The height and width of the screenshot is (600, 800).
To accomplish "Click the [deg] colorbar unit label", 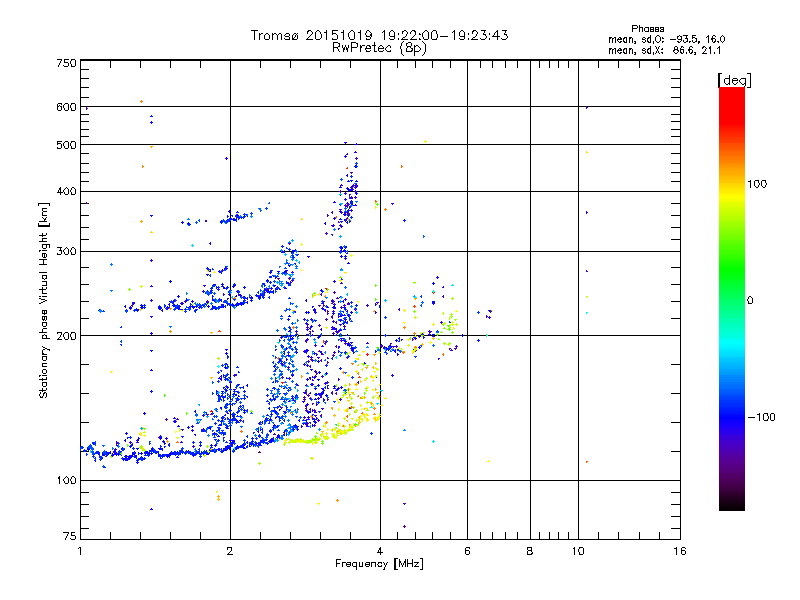I will [735, 81].
